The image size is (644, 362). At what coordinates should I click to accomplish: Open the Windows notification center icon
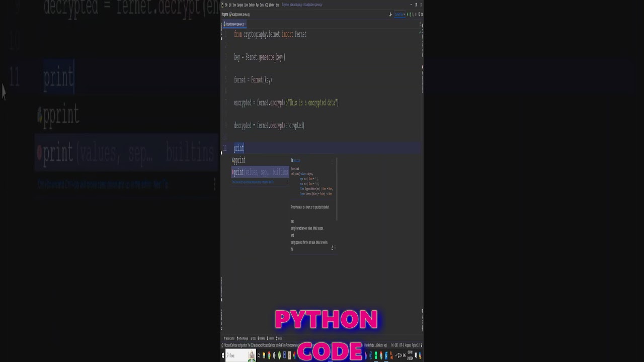(416, 355)
